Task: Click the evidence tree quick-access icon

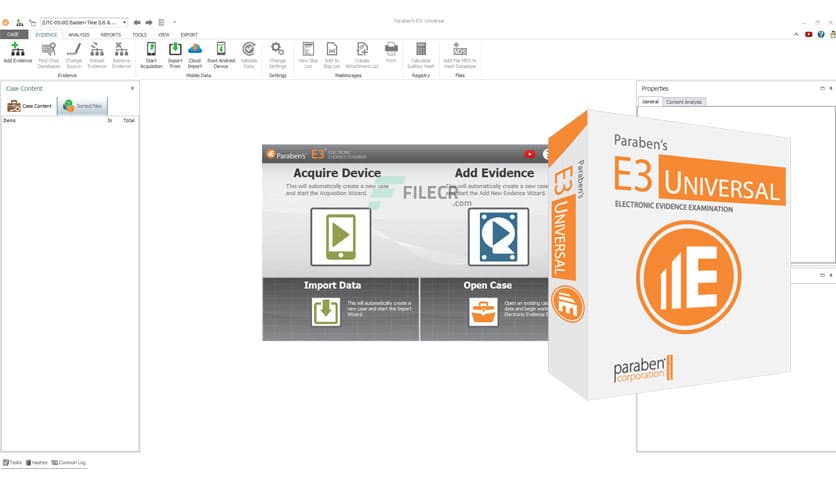Action: coord(19,22)
